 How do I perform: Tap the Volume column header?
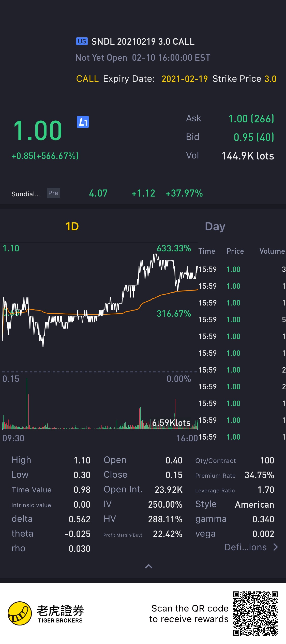point(272,251)
